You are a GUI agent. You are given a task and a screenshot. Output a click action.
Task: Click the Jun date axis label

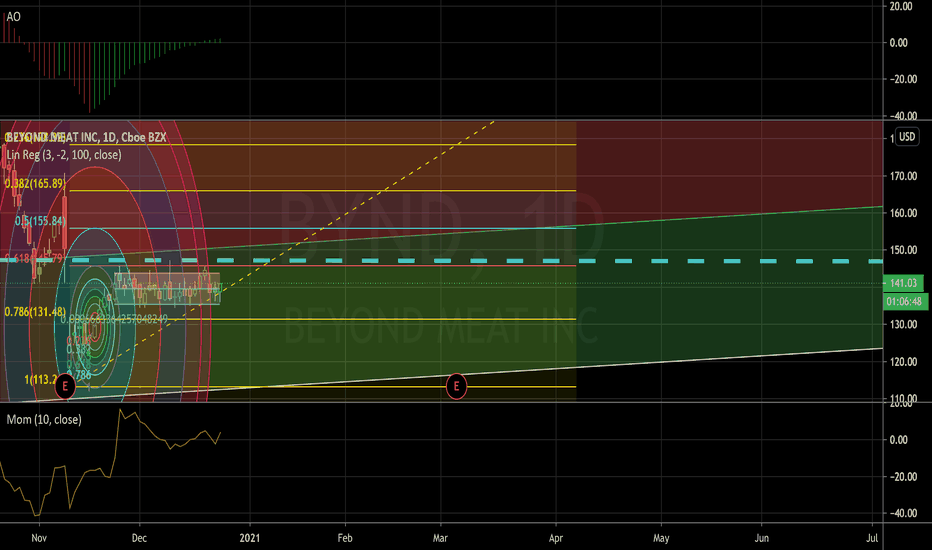point(761,538)
